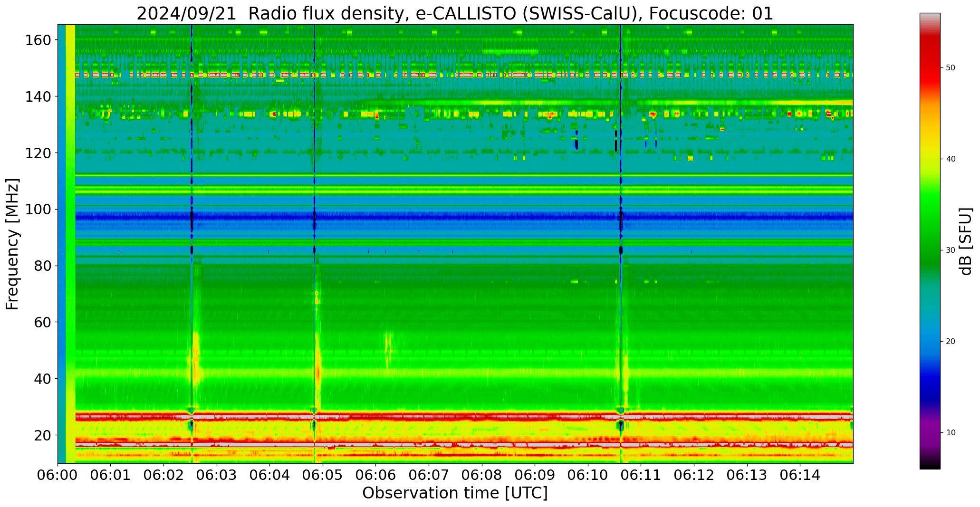Click the 60 frequency tick label
The height and width of the screenshot is (507, 980).
[x=42, y=322]
